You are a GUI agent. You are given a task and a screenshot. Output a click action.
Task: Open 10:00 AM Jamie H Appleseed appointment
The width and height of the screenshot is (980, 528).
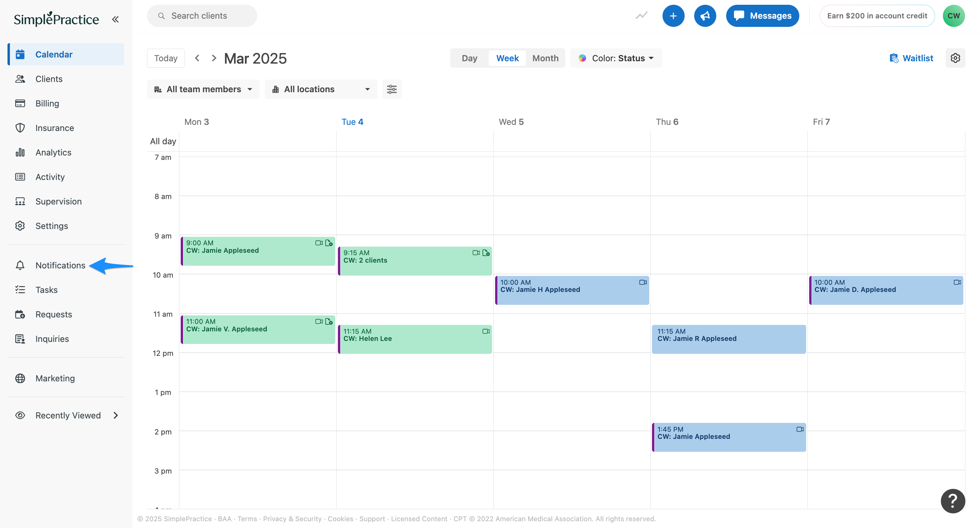(572, 291)
